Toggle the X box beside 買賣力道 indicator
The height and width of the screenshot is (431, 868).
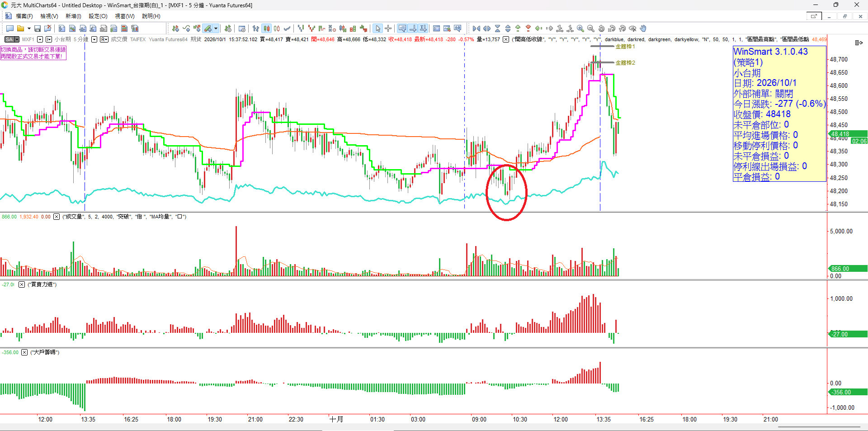click(x=22, y=284)
